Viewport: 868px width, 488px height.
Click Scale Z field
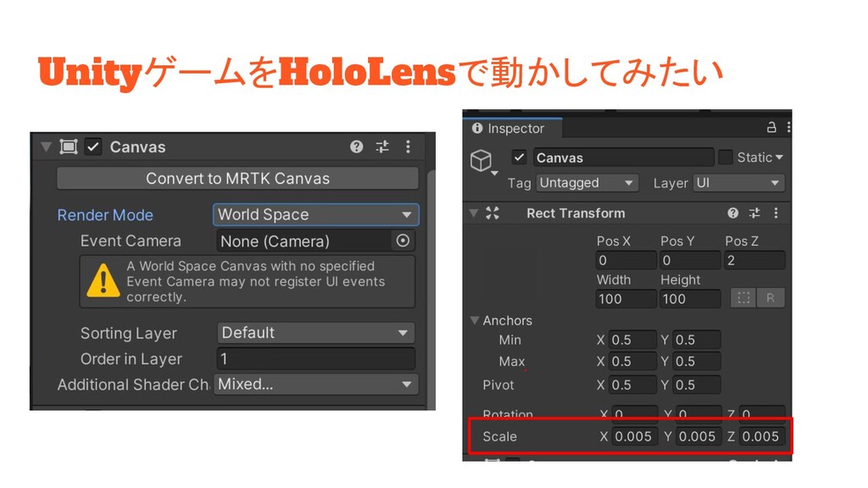coord(762,436)
